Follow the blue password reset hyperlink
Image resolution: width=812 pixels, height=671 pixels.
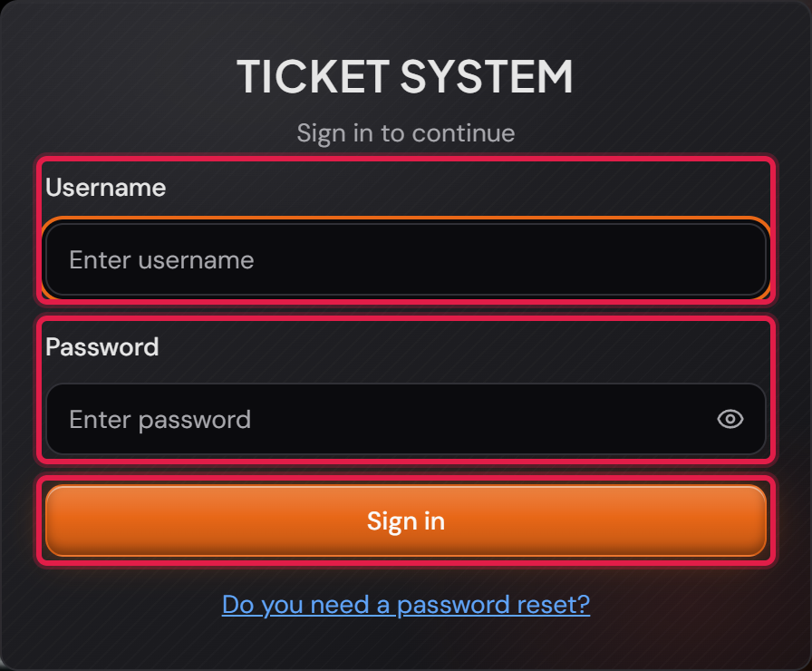coord(405,604)
